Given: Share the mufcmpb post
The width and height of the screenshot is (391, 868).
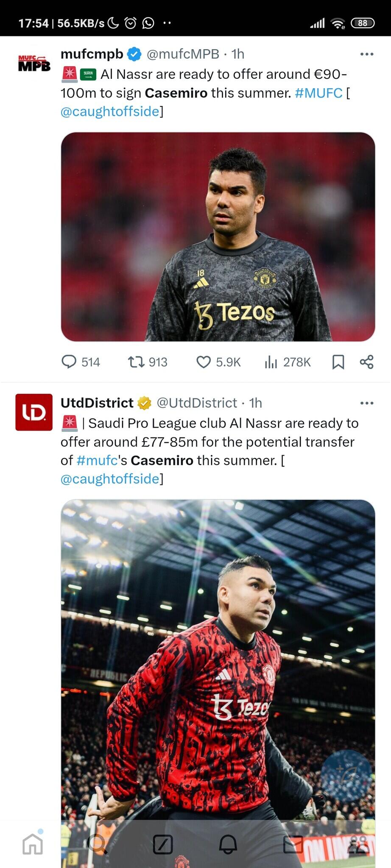Looking at the screenshot, I should click(366, 362).
